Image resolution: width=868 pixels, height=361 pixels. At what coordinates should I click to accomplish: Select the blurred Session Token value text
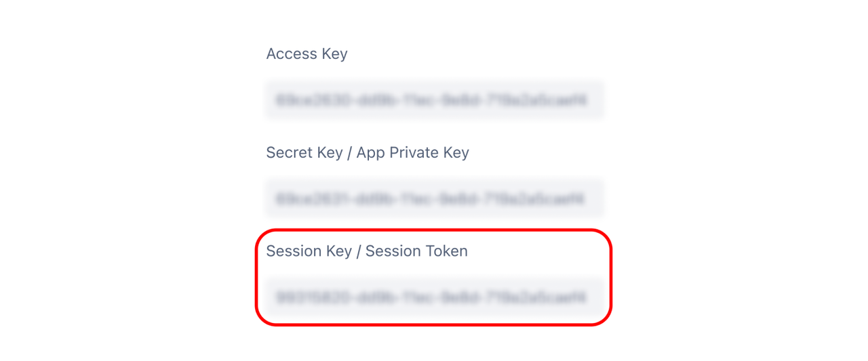[431, 297]
